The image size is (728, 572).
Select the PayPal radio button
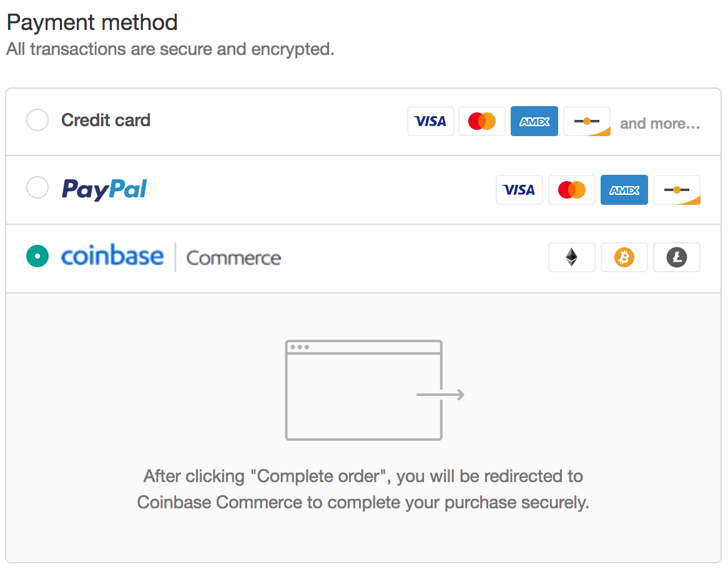pyautogui.click(x=37, y=187)
